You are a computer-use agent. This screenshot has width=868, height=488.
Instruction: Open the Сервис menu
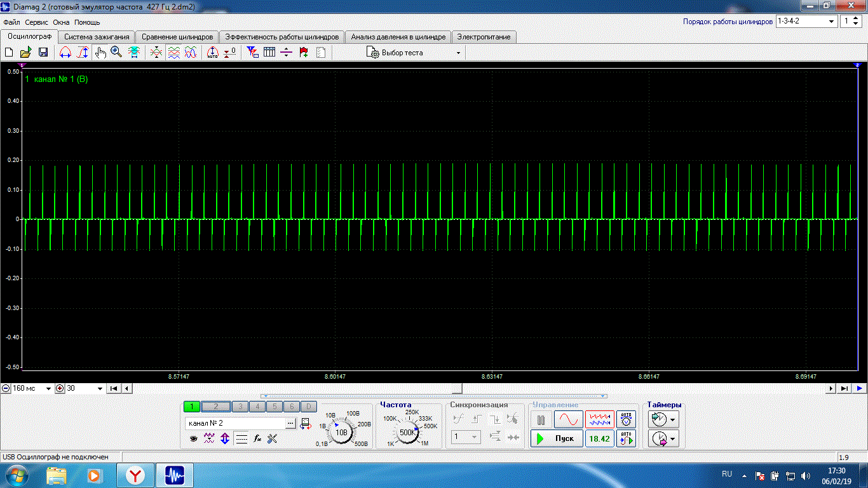point(37,22)
